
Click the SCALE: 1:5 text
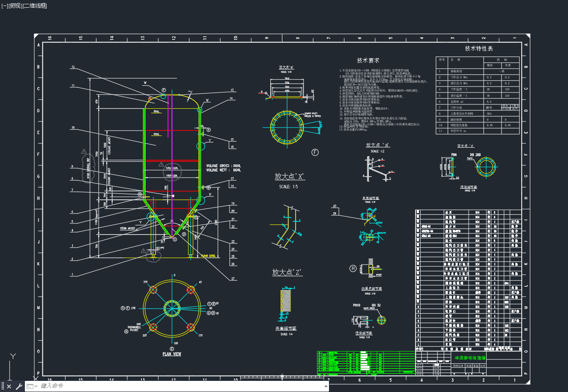tap(288, 187)
